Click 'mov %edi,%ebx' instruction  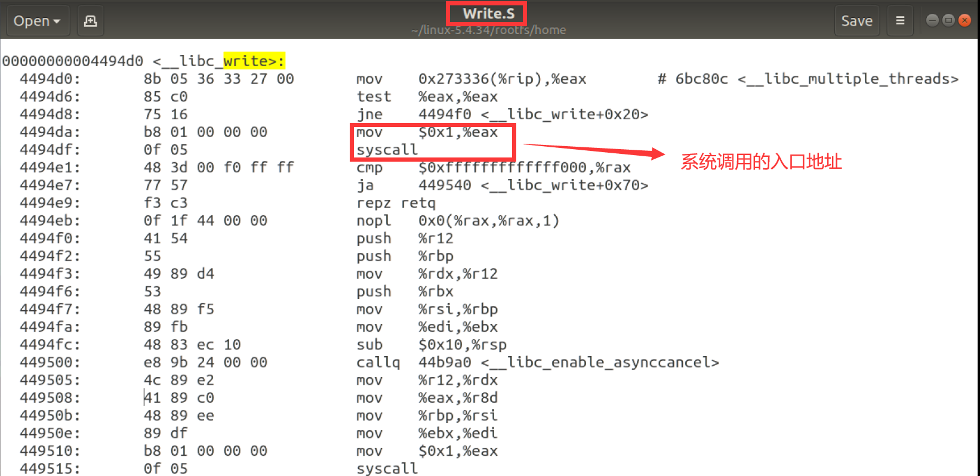(x=427, y=327)
